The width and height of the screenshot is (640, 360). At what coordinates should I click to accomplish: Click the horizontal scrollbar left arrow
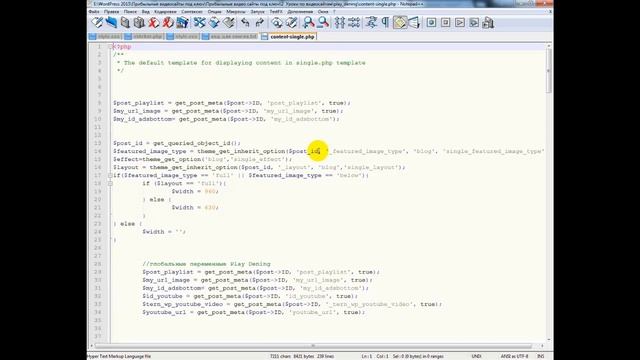coord(91,346)
